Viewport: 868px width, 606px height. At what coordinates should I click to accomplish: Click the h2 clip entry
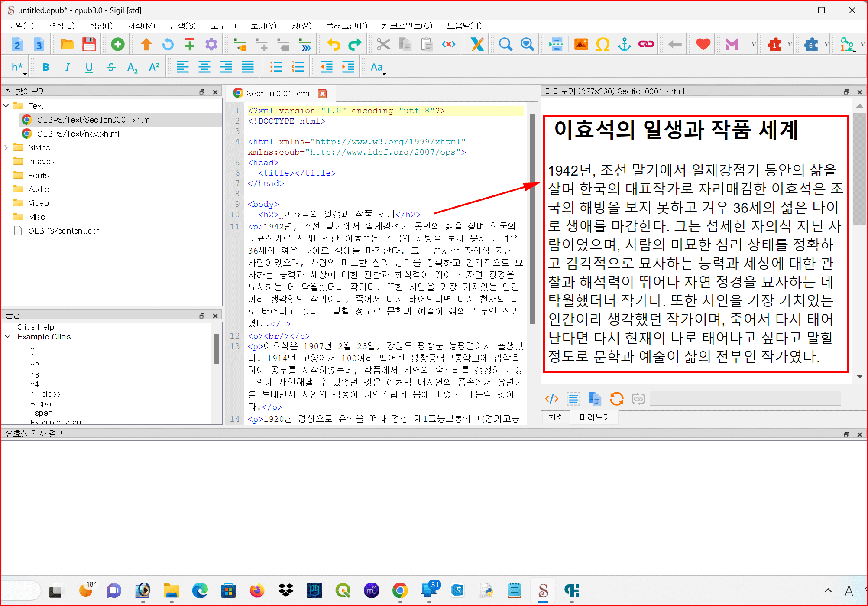pos(35,365)
